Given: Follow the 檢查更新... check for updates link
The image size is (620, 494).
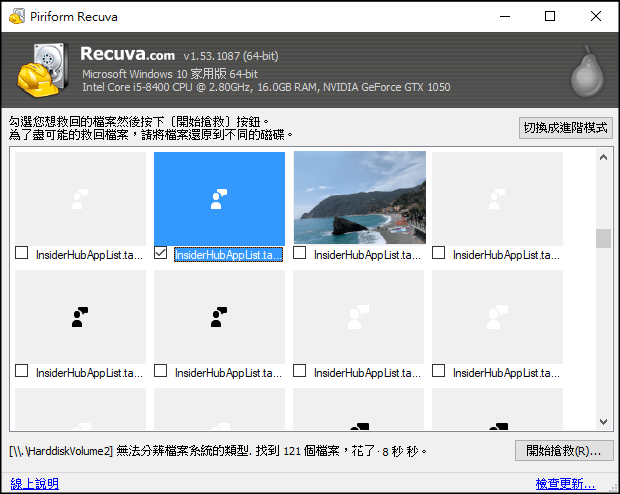Looking at the screenshot, I should pos(565,483).
